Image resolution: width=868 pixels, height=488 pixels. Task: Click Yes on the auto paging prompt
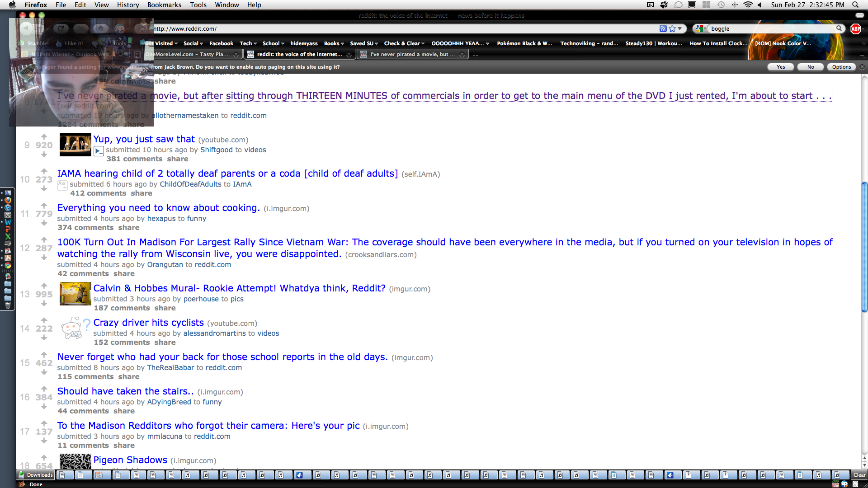(781, 67)
